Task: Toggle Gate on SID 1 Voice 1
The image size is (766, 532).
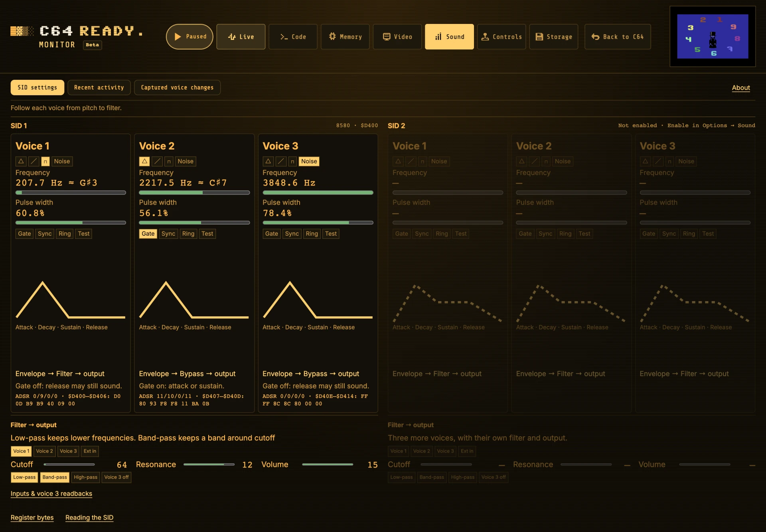Action: coord(24,234)
